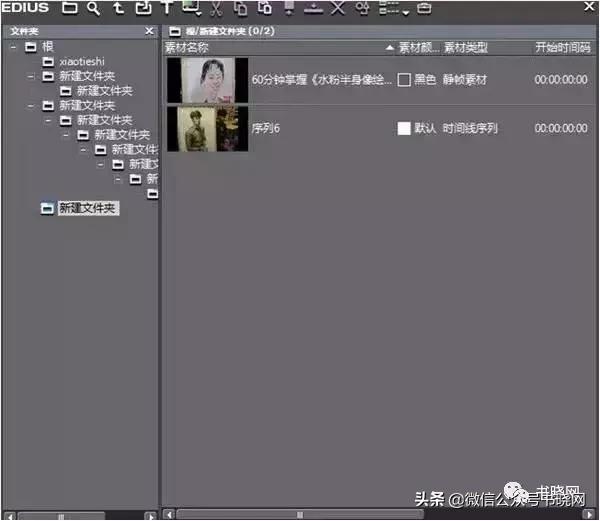Select the 序列6 sequence thumbnail
The height and width of the screenshot is (521, 600).
click(x=207, y=129)
